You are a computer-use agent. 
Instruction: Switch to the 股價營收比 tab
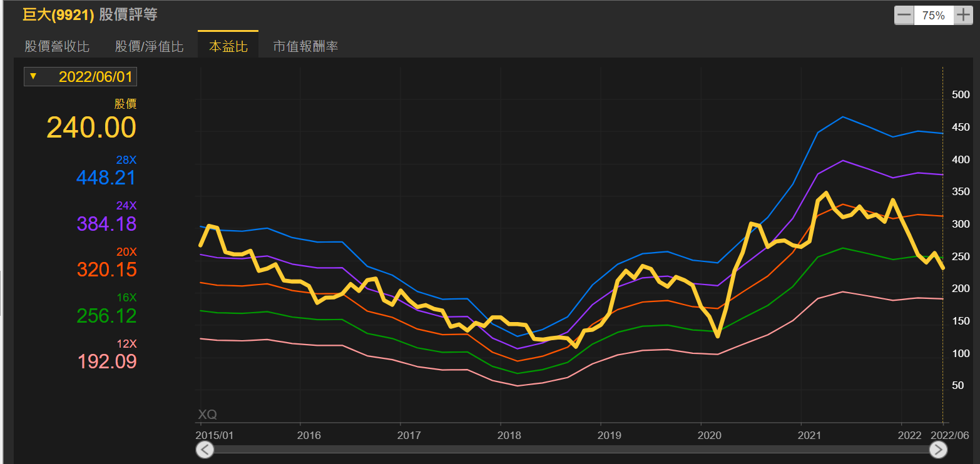click(57, 46)
